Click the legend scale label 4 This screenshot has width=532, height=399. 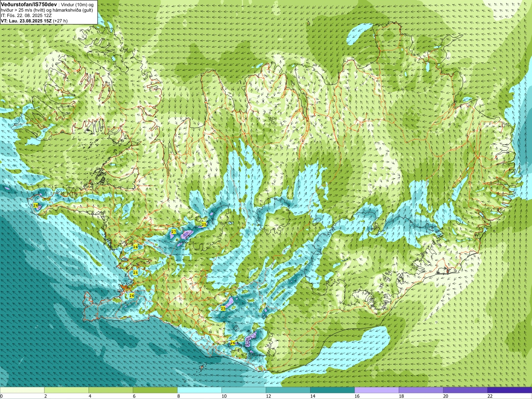coord(90,397)
